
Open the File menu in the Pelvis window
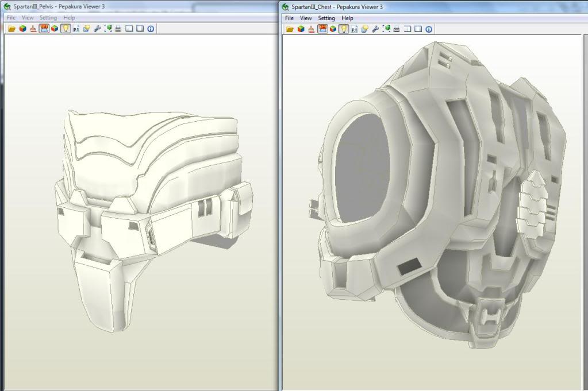pos(11,18)
